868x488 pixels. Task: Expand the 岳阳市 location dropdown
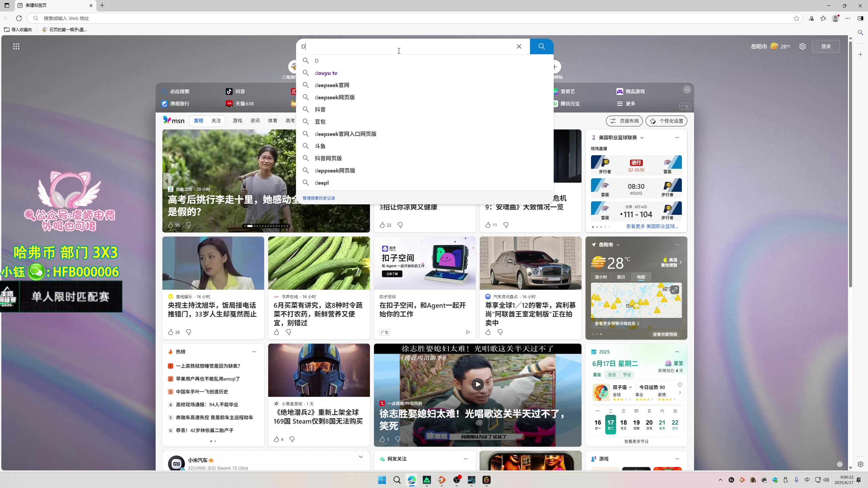(x=618, y=245)
